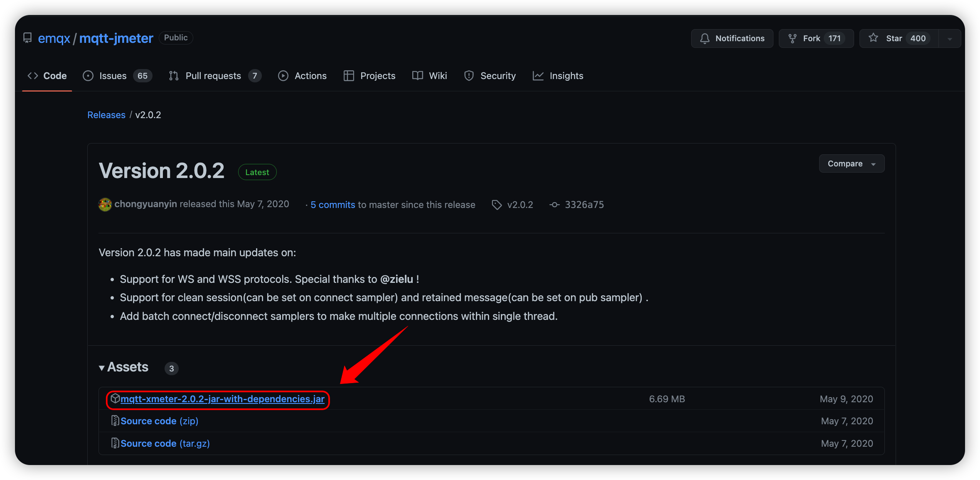
Task: Open the Wiki tab
Action: (x=429, y=76)
